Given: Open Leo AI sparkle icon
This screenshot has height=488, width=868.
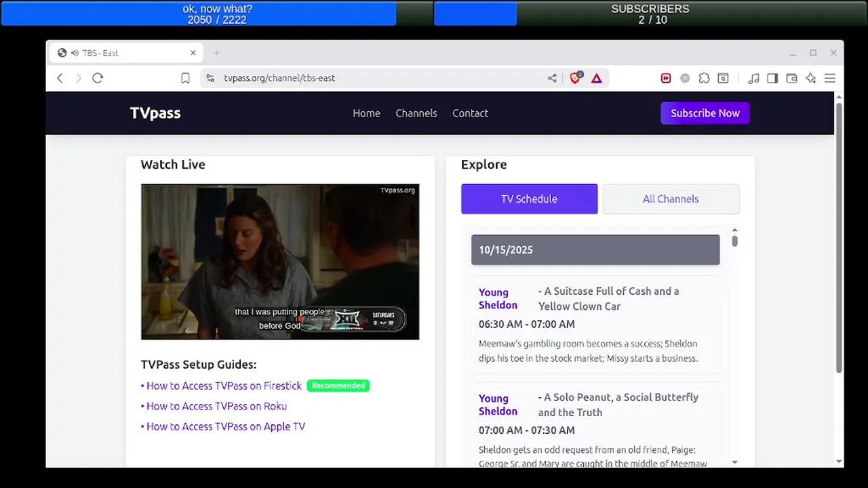Looking at the screenshot, I should pyautogui.click(x=810, y=78).
